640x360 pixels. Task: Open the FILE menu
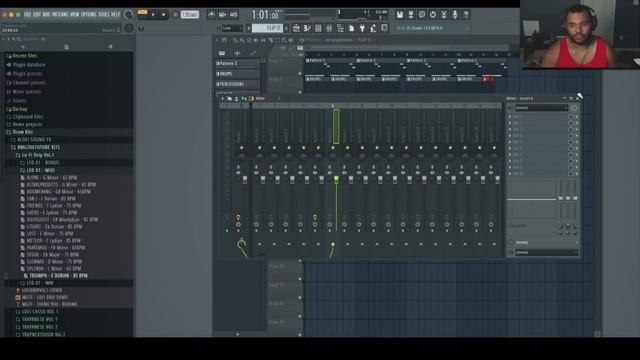click(27, 14)
